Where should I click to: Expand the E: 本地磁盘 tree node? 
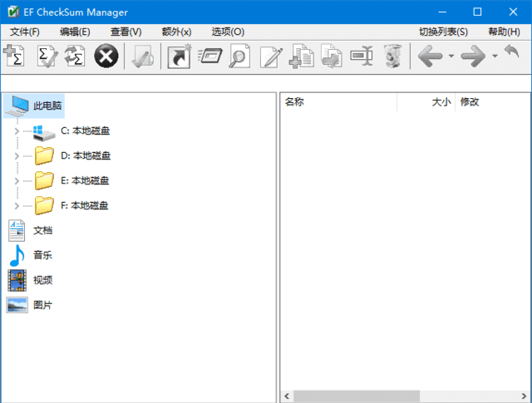point(17,181)
